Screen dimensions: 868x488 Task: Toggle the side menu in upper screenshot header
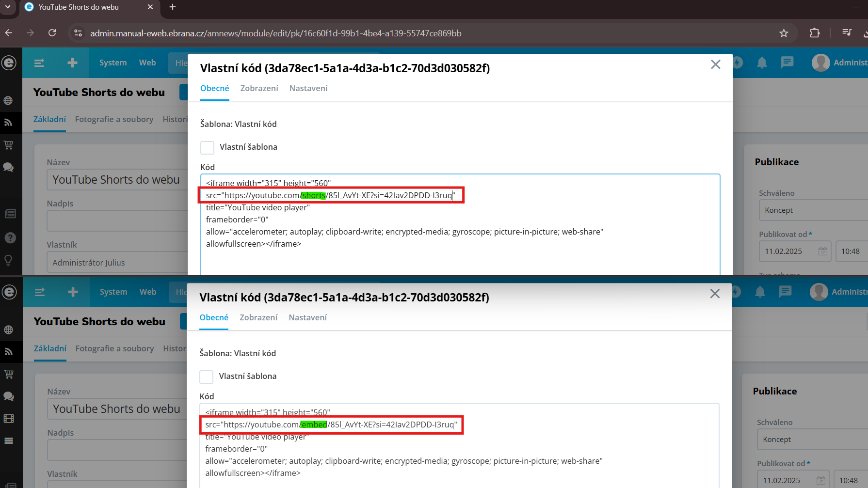[39, 63]
